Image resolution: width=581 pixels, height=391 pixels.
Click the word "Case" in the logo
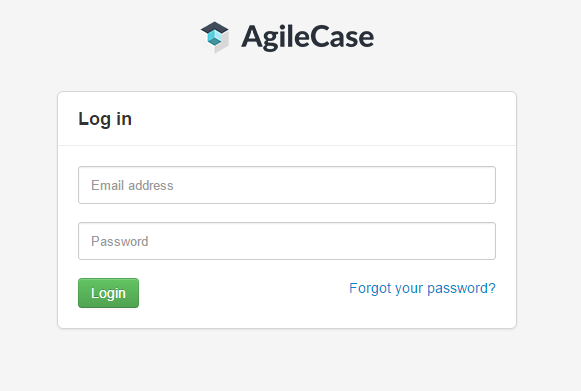click(x=341, y=37)
